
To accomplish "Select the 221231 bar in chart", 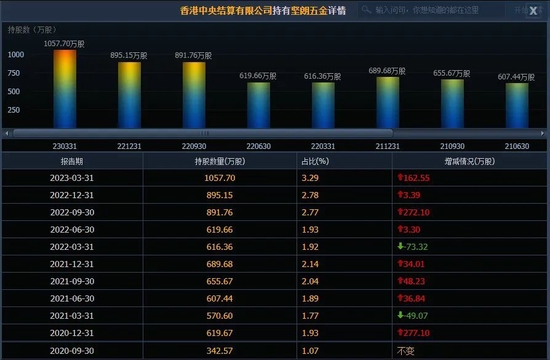I will (x=129, y=95).
